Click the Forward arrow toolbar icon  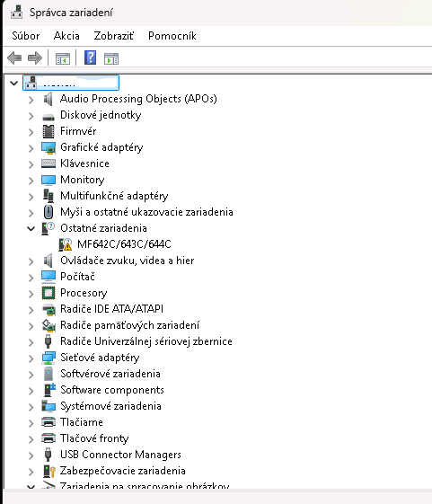35,58
